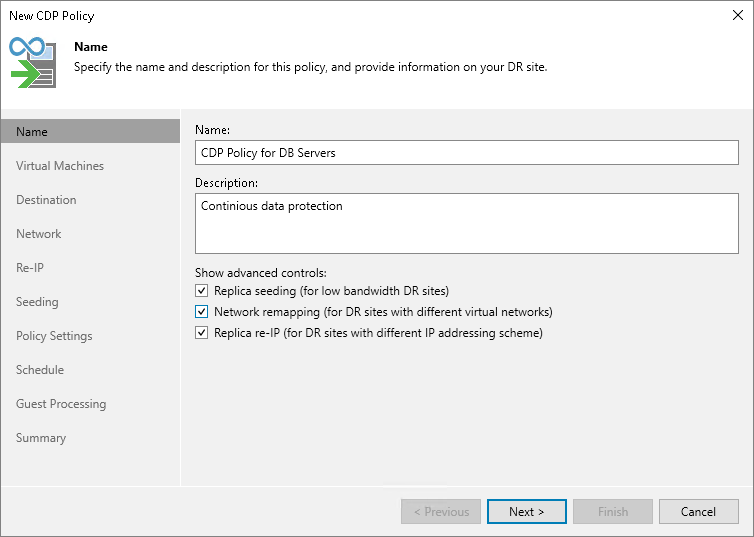This screenshot has width=754, height=537.
Task: Focus the policy Name input field
Action: 466,152
